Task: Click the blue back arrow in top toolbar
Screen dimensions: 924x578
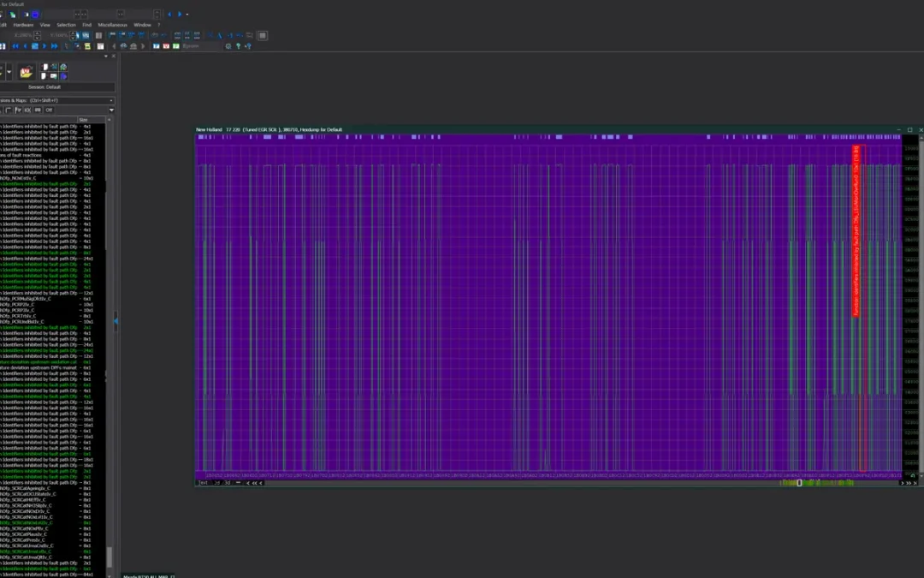Action: (x=169, y=15)
